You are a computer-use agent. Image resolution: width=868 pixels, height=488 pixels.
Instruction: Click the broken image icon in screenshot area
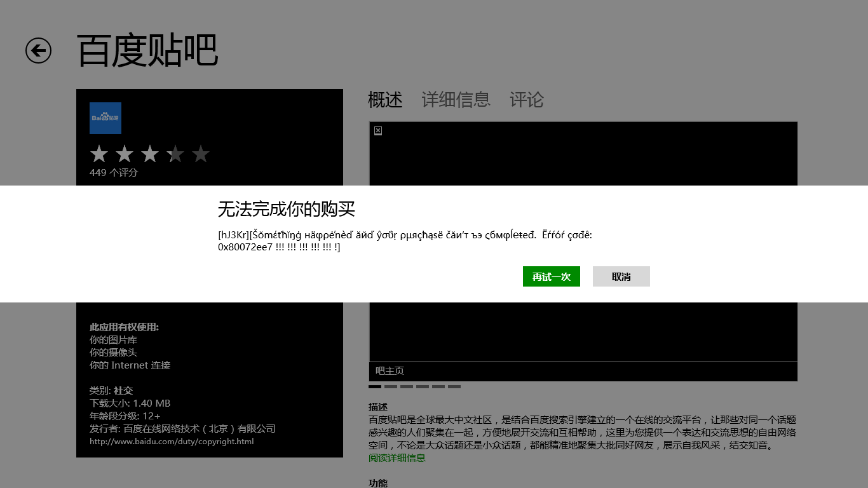point(378,130)
